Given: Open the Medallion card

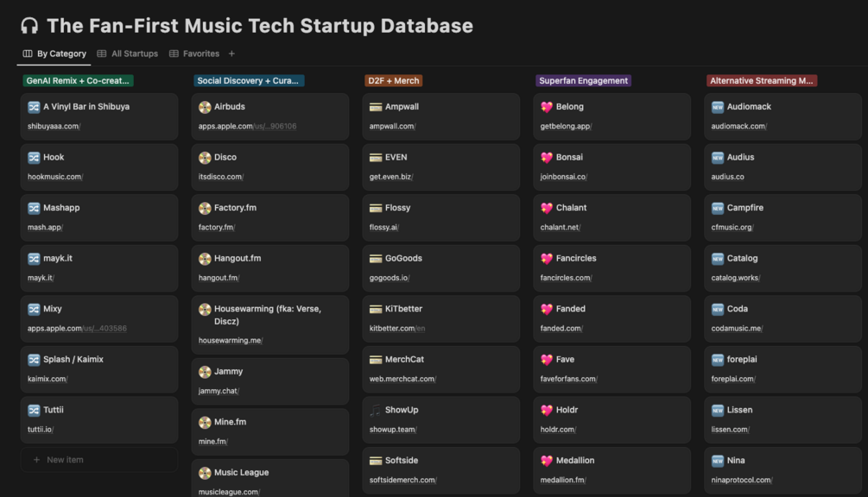Looking at the screenshot, I should click(x=611, y=461).
